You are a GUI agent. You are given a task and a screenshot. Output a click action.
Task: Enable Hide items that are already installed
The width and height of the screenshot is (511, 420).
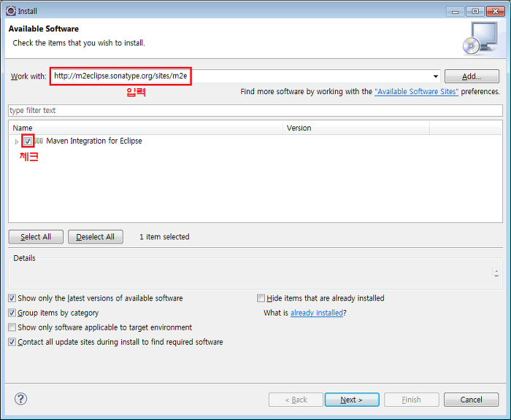tap(261, 298)
